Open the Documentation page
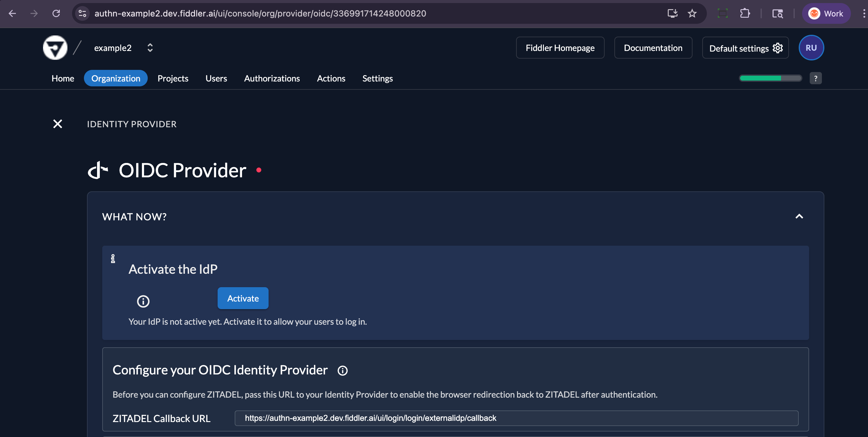The height and width of the screenshot is (437, 868). pos(653,48)
